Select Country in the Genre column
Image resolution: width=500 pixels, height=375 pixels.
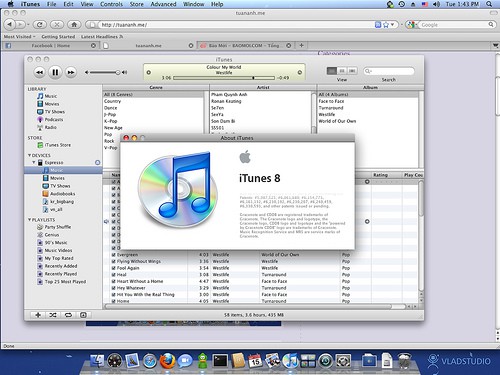point(153,101)
